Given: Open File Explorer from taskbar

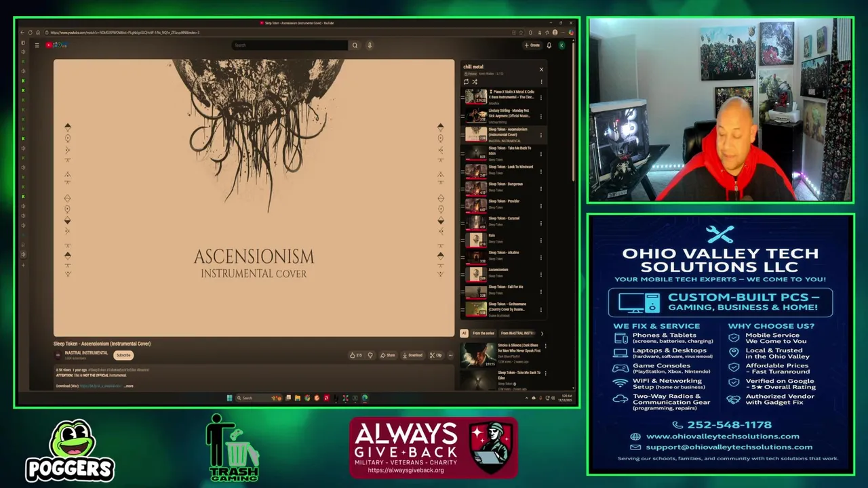Looking at the screenshot, I should click(x=297, y=398).
